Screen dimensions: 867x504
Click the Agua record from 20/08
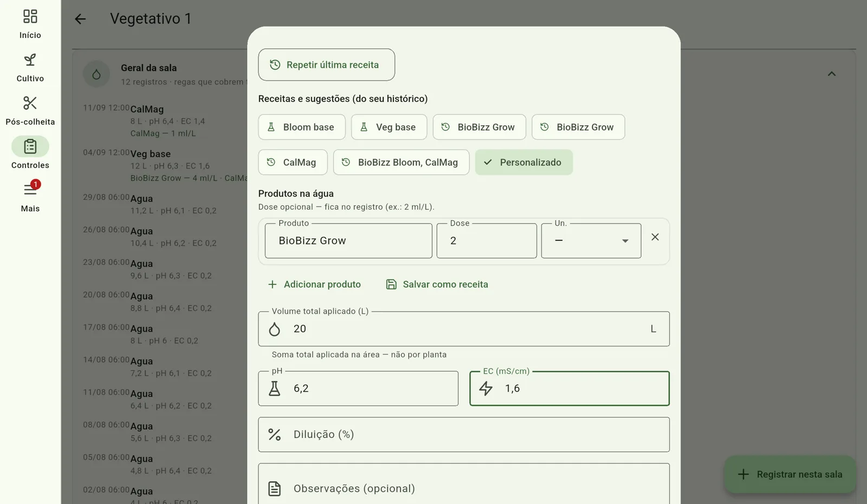[165, 302]
